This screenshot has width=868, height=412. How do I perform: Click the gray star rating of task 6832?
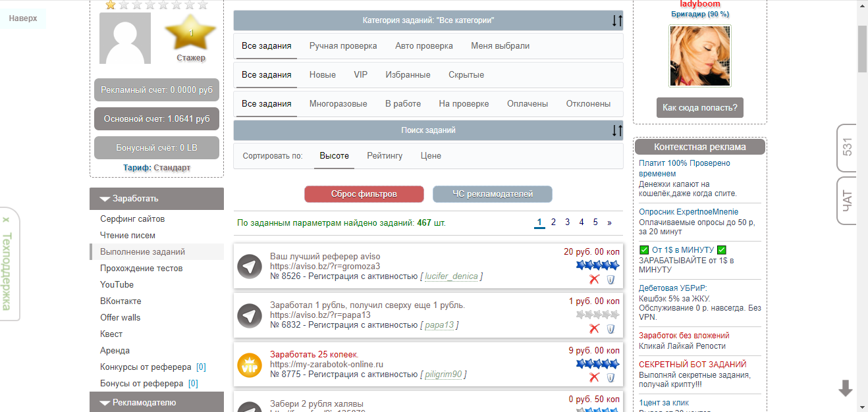pos(598,315)
